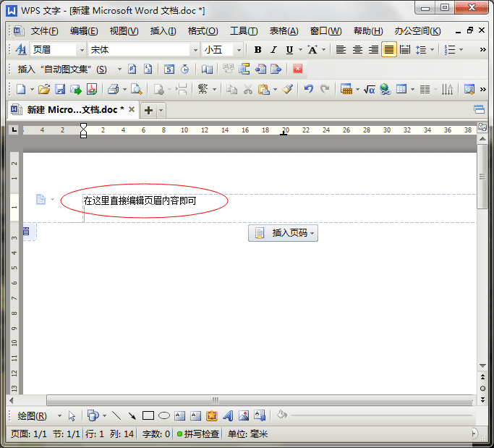Expand the new tab dropdown arrow
Image resolution: width=494 pixels, height=448 pixels.
(x=161, y=110)
